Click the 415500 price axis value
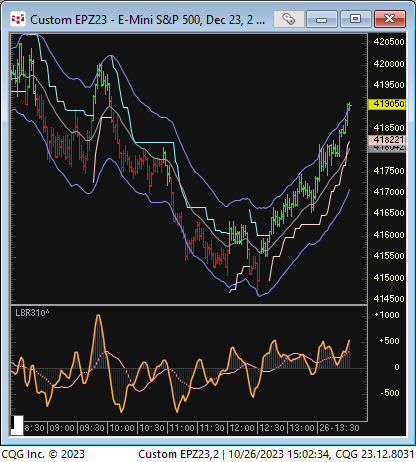This screenshot has height=462, width=416. (389, 256)
